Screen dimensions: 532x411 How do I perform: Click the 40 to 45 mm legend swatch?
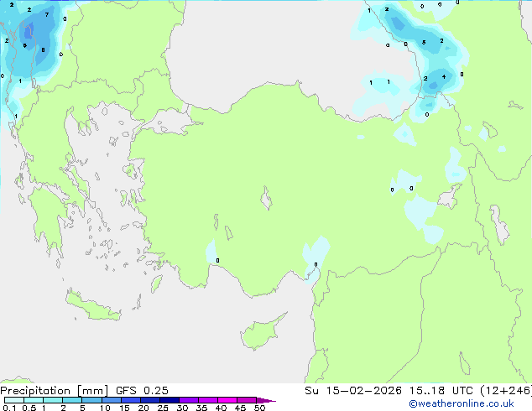(x=227, y=400)
